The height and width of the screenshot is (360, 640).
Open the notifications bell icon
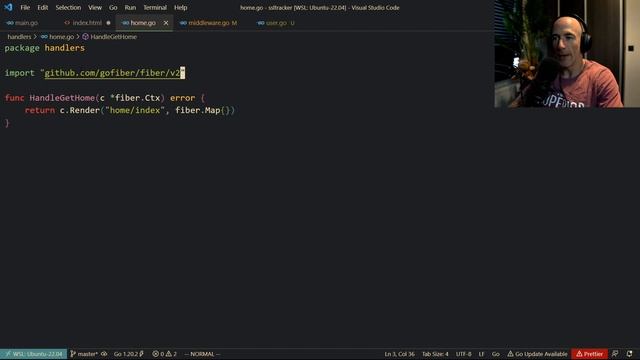pyautogui.click(x=629, y=354)
